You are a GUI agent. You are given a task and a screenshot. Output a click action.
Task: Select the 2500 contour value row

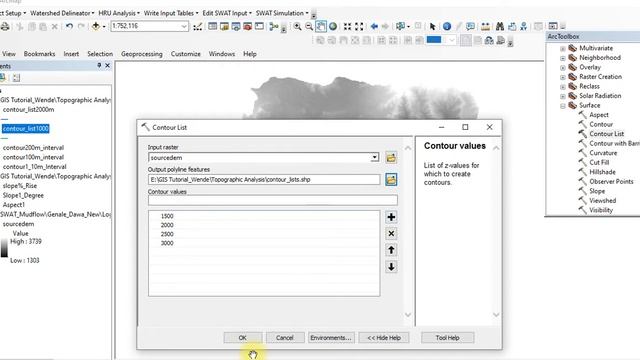tap(264, 234)
